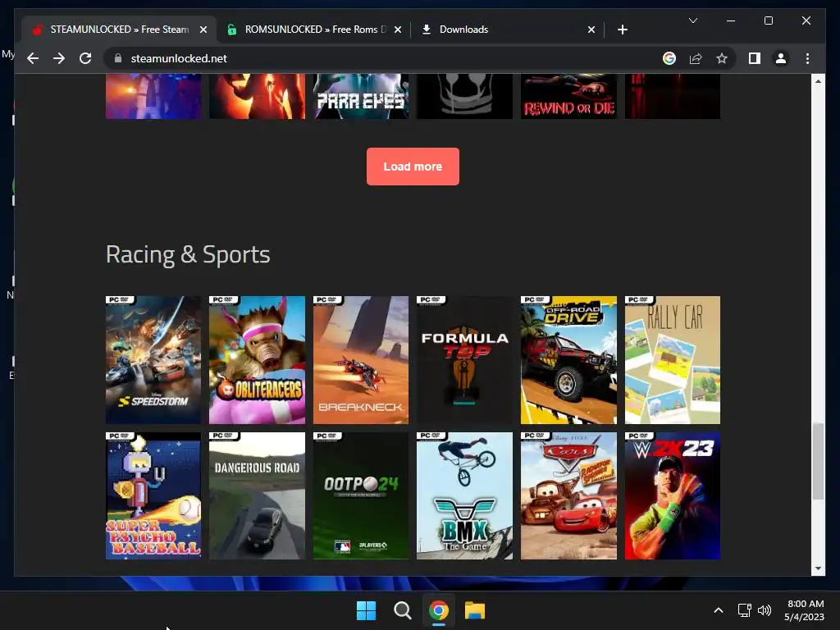Open the clock showing 8:00 AM

[x=805, y=610]
